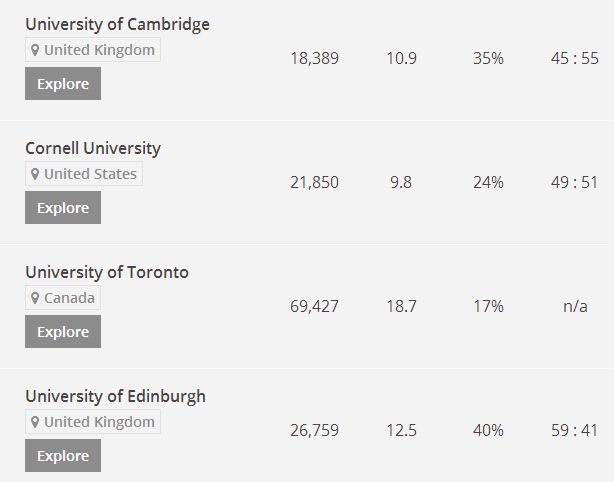Click the map pin icon beside Canada

36,298
